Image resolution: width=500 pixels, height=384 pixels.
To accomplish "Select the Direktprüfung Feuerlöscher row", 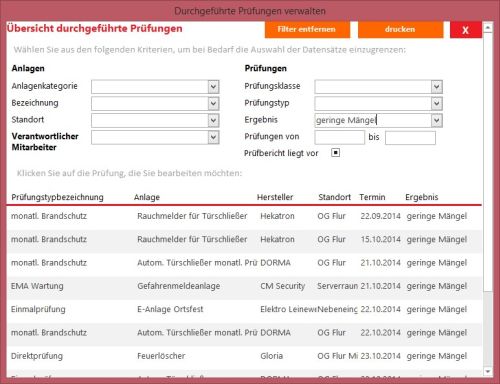I will [244, 356].
